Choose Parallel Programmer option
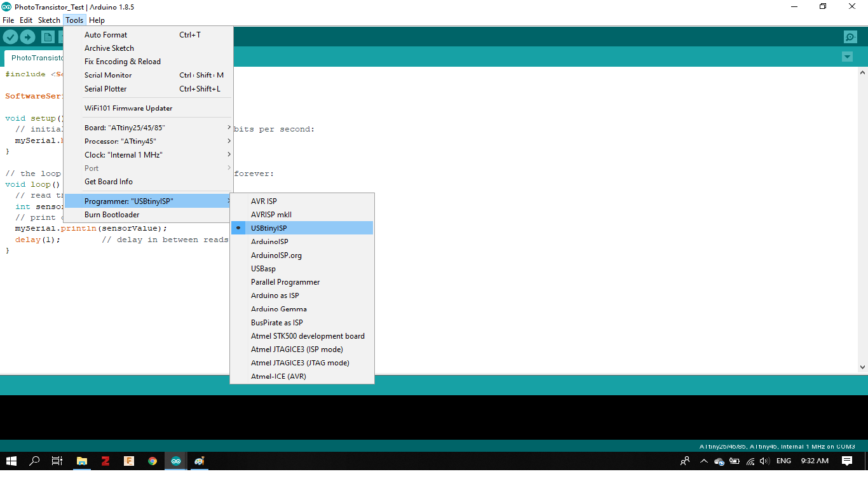 (x=302, y=282)
